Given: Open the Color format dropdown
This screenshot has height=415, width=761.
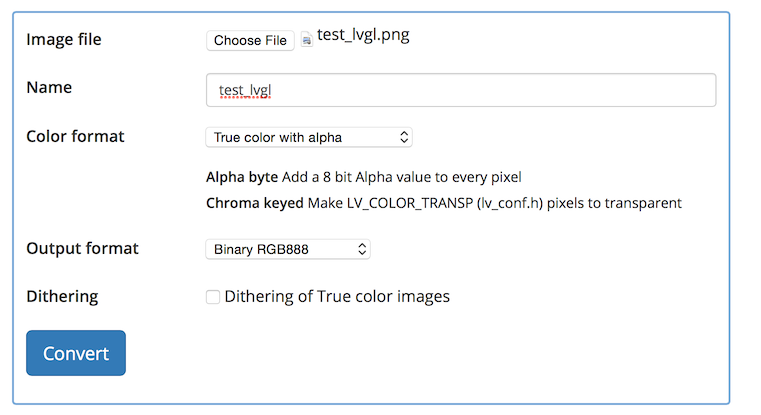Looking at the screenshot, I should [x=308, y=137].
